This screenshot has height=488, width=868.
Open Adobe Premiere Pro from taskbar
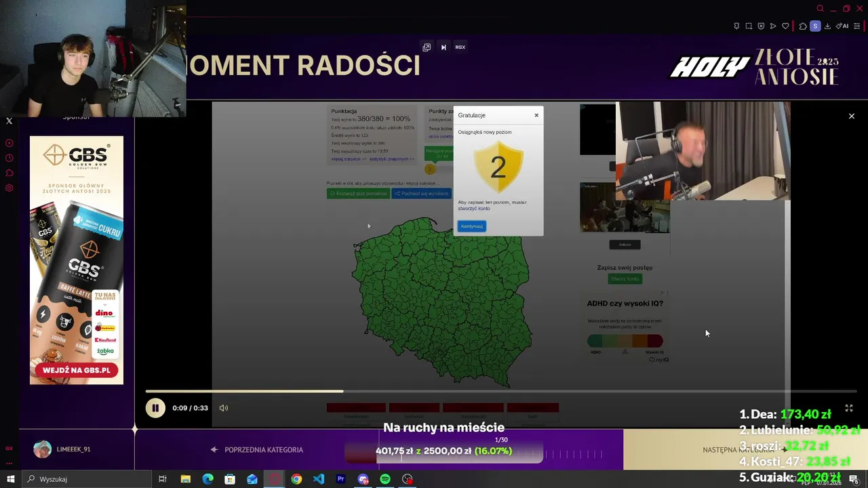(x=341, y=479)
